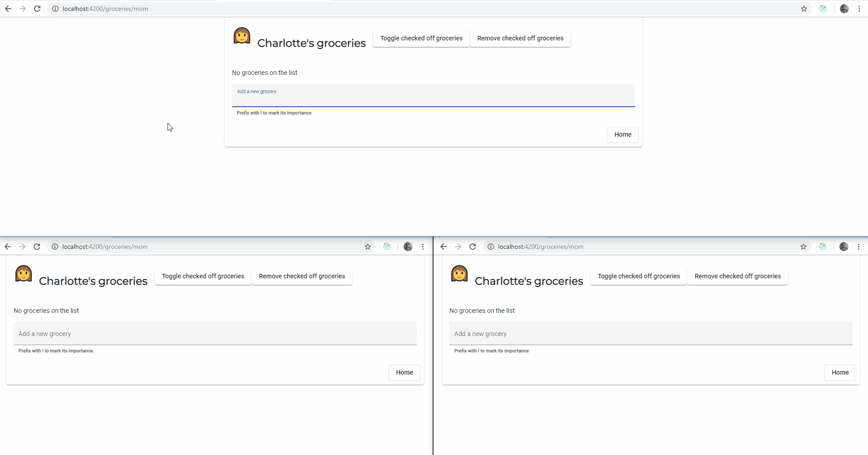
Task: Click "Charlotte's groceries" heading in bottom-left window
Action: click(x=93, y=281)
